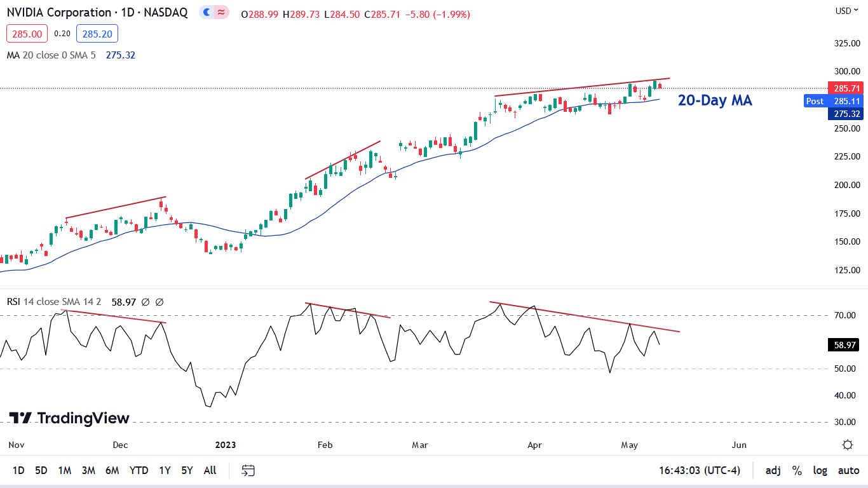Screen dimensions: 868x488
Task: Click the first ∅ symbol in RSI legend
Action: [146, 302]
